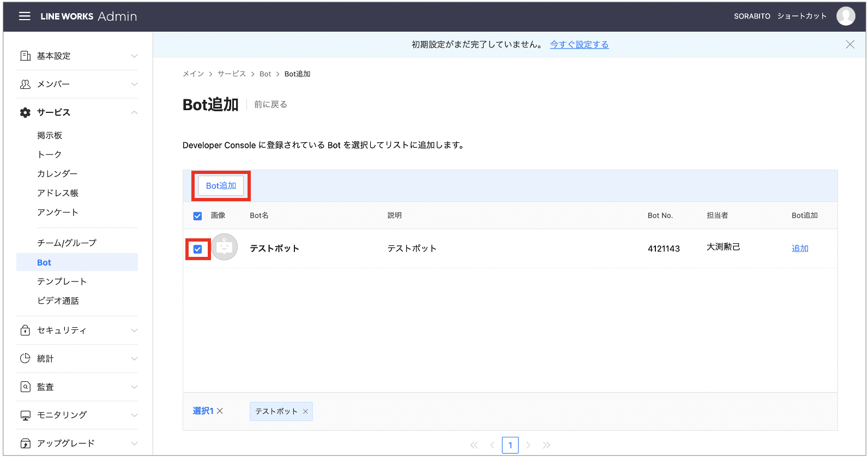Select カレンダー from the service menu
The image size is (868, 457).
tap(57, 173)
